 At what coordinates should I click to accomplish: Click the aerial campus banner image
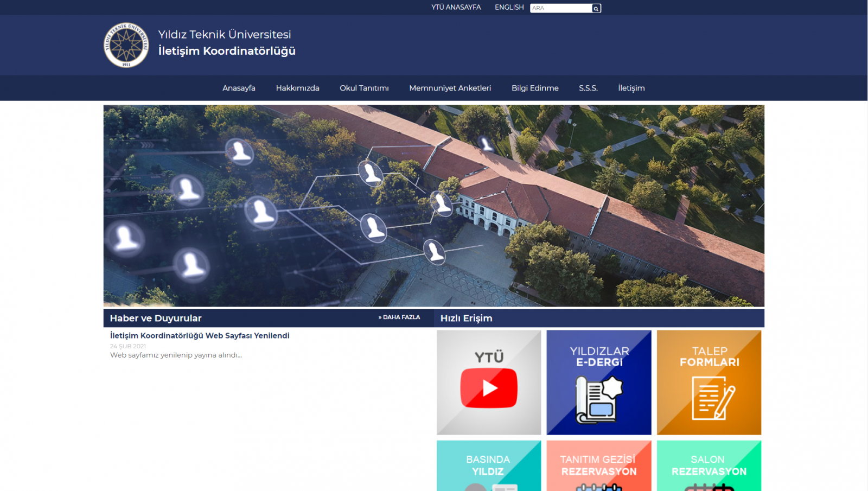(434, 206)
